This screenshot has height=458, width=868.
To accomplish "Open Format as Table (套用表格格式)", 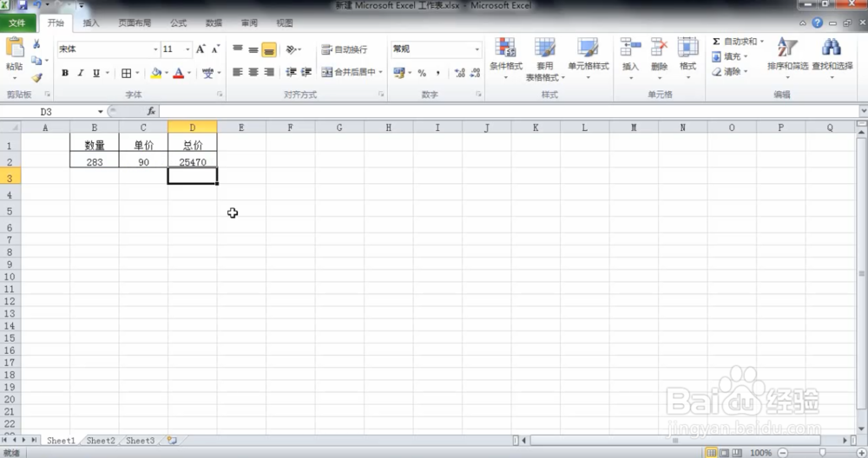I will [545, 59].
